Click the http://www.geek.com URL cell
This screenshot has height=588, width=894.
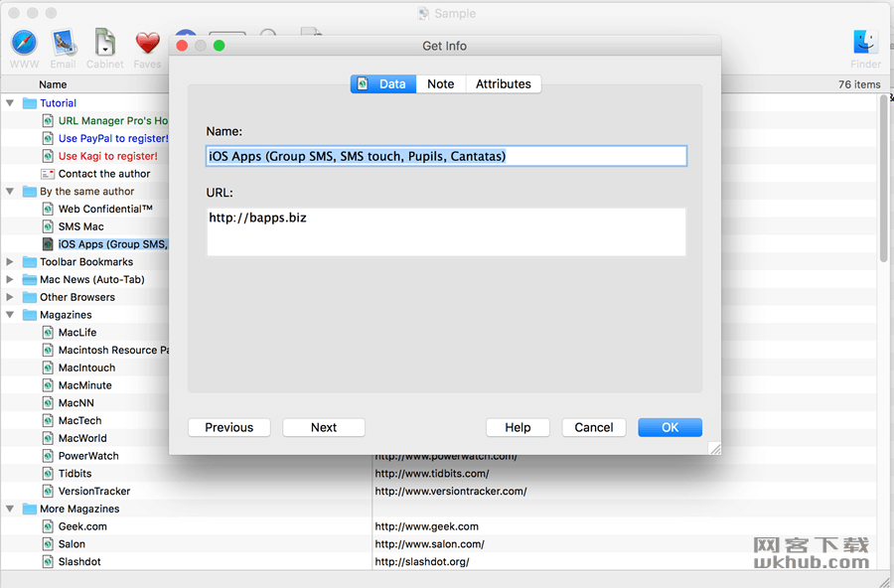click(x=426, y=527)
